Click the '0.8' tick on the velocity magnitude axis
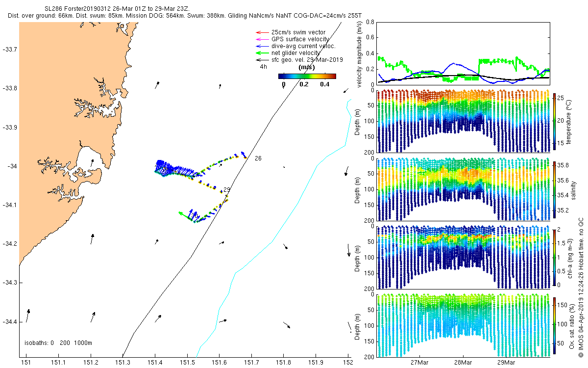Image resolution: width=588 pixels, height=368 pixels. tap(370, 23)
